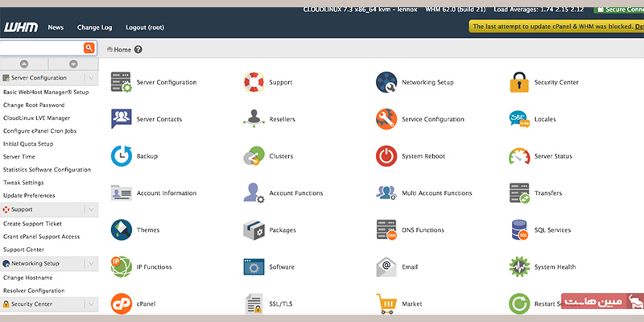Open the Server Configuration icon in main panel
This screenshot has width=644, height=322.
click(x=121, y=82)
